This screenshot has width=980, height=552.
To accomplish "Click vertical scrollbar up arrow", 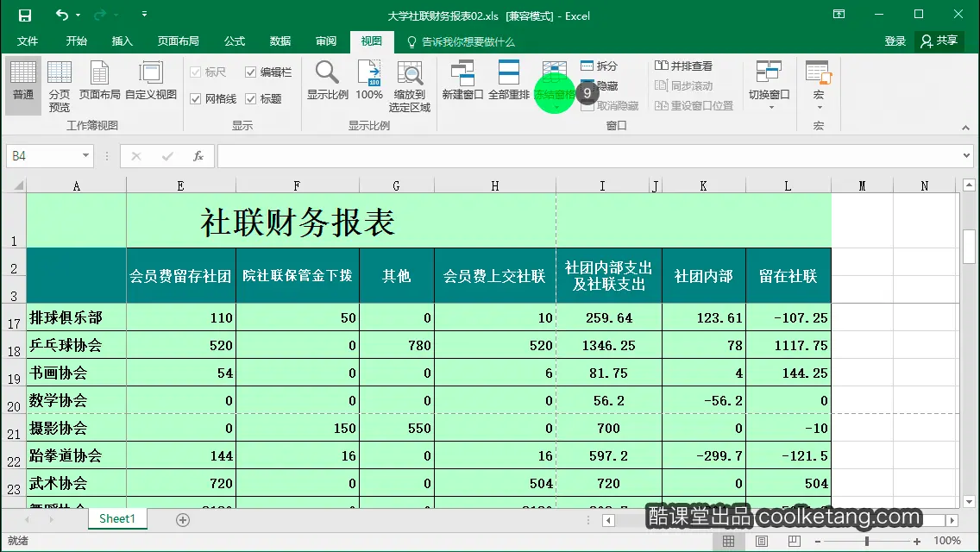I will (x=969, y=185).
